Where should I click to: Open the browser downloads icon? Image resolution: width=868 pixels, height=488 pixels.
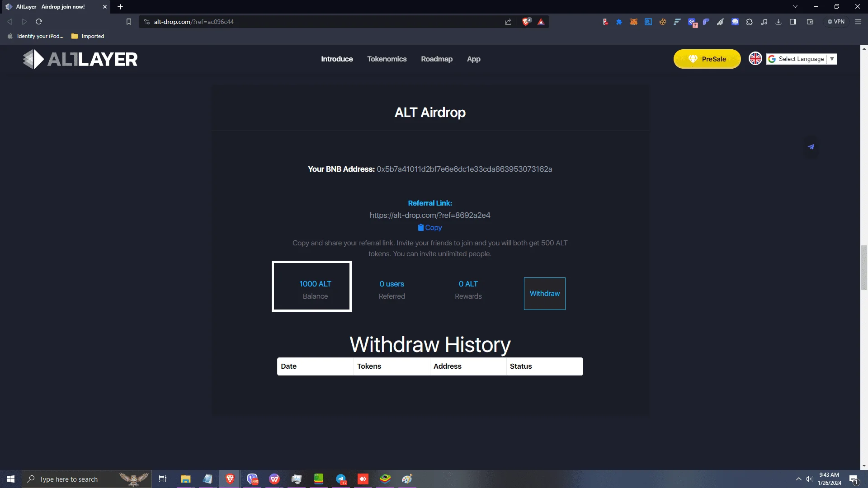(778, 22)
